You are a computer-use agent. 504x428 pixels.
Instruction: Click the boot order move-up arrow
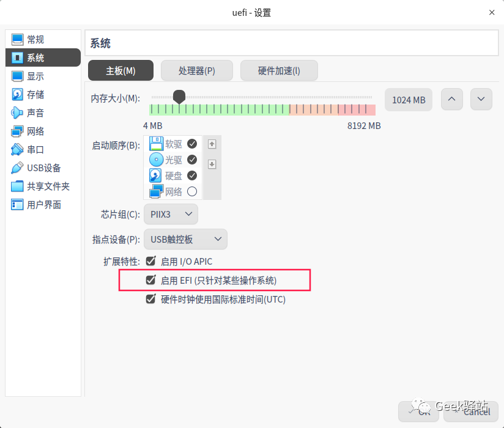click(212, 144)
